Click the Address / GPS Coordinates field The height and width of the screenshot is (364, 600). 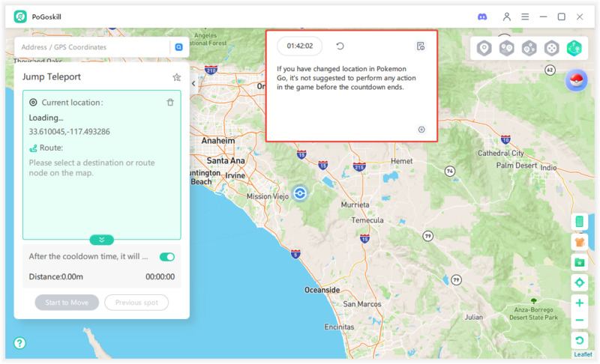(91, 47)
